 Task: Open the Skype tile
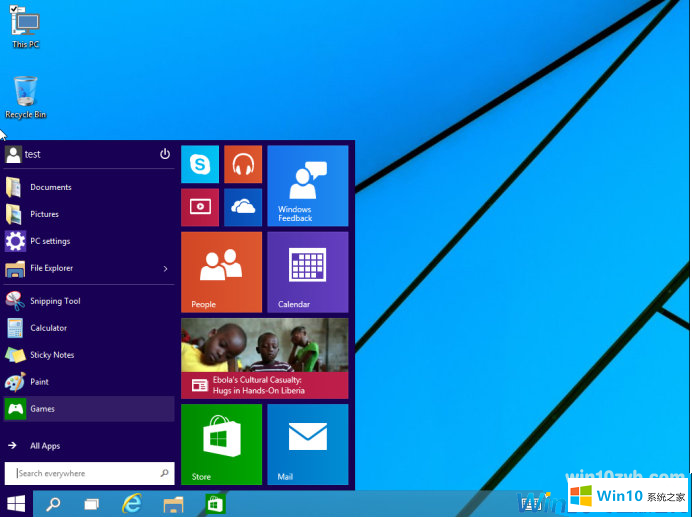[200, 164]
